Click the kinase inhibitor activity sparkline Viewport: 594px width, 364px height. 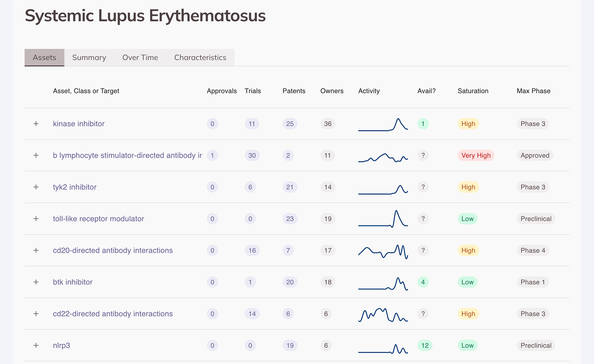(383, 124)
